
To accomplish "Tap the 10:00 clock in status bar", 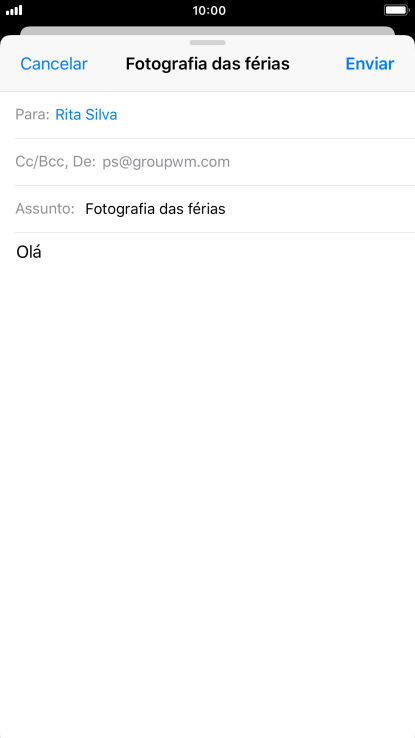I will [209, 10].
